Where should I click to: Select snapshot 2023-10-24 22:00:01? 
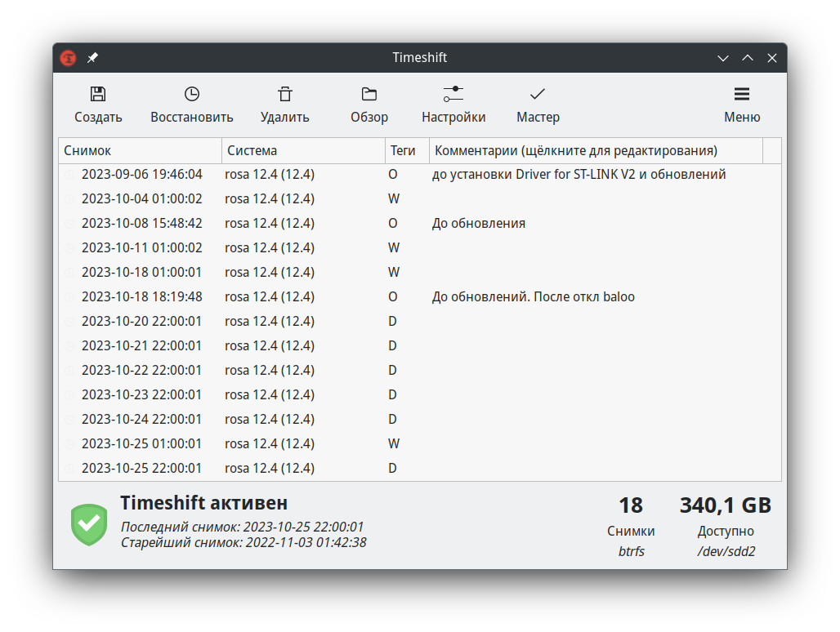coord(419,420)
